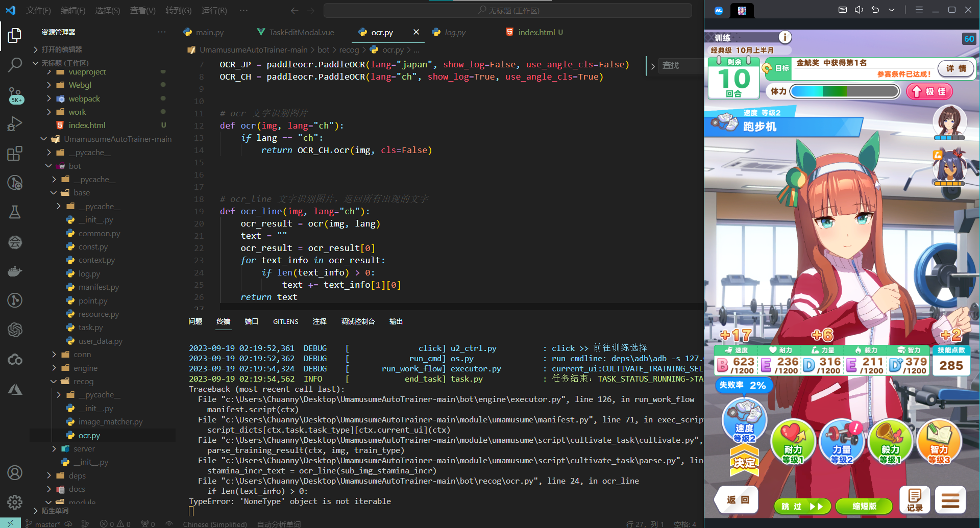This screenshot has height=528, width=980.
Task: Switch to the log.py editor tab
Action: click(x=454, y=32)
